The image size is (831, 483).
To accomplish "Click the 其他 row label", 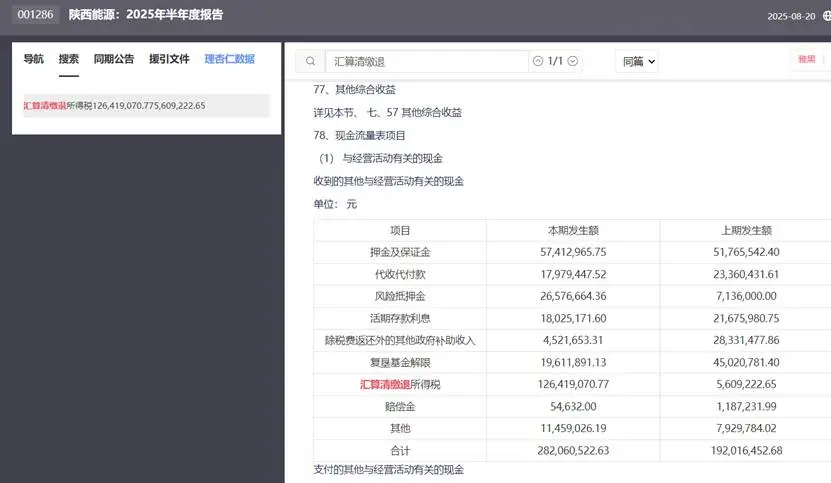I will 400,428.
